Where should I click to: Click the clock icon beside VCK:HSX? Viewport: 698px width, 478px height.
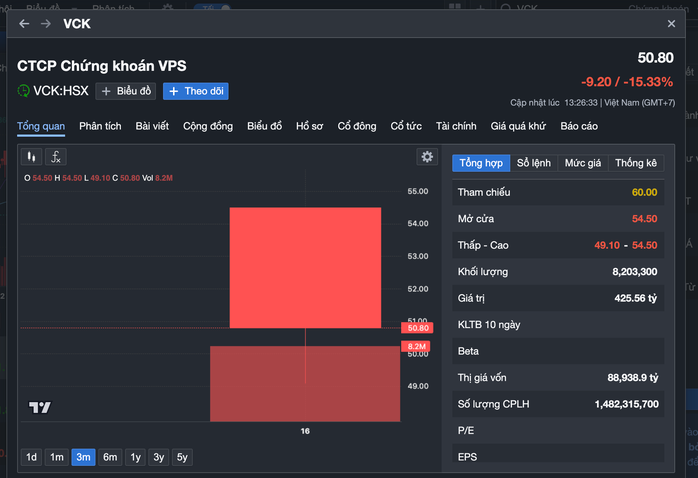tap(24, 91)
